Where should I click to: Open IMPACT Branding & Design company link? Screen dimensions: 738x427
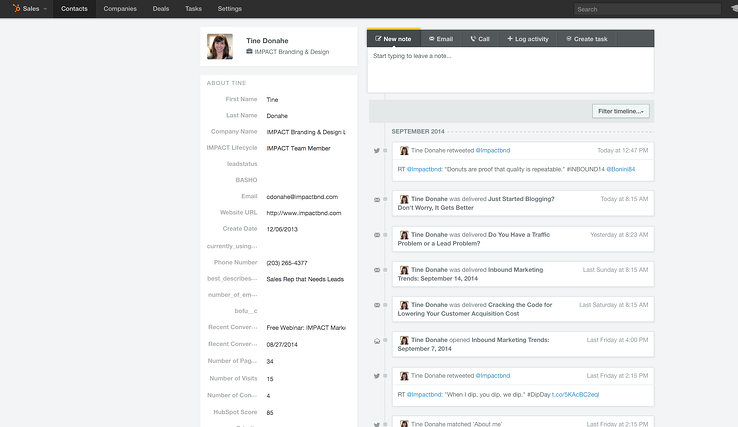pyautogui.click(x=292, y=52)
